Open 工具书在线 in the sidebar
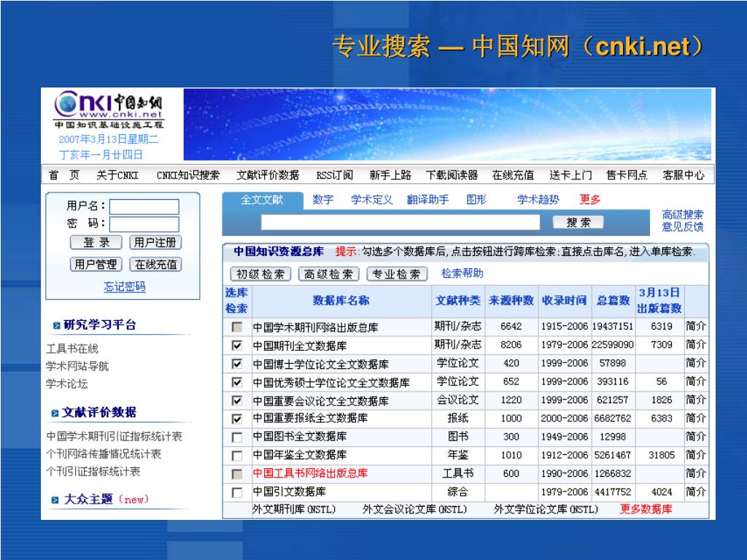The height and width of the screenshot is (560, 747). click(72, 349)
